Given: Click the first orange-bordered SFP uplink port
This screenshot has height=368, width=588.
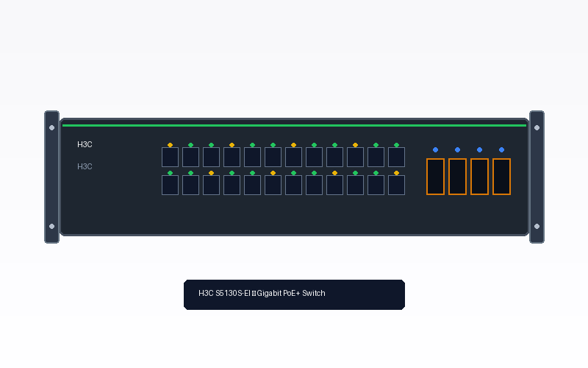Looking at the screenshot, I should 435,177.
